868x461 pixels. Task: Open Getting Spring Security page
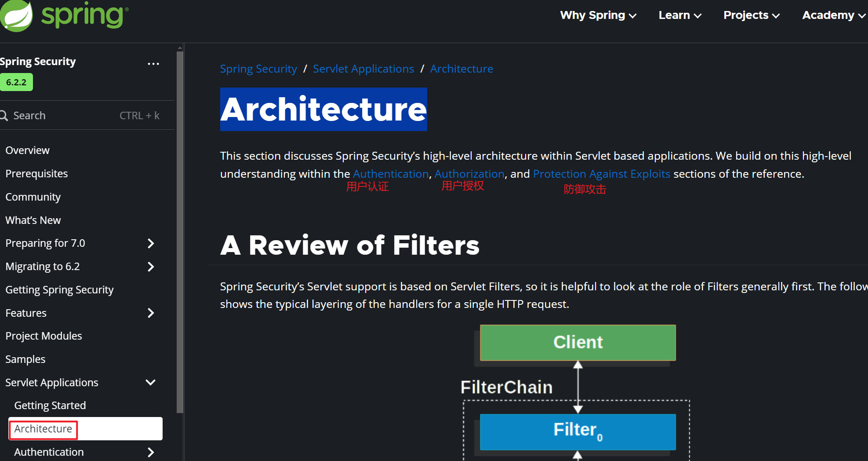(x=59, y=290)
